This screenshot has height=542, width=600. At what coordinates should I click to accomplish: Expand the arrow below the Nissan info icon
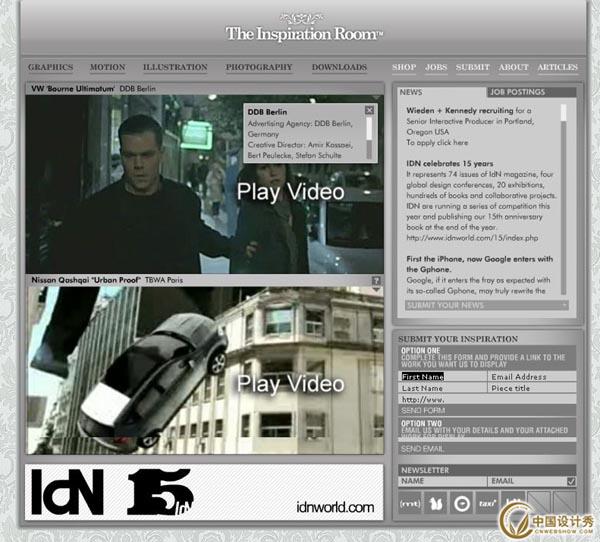point(376,290)
